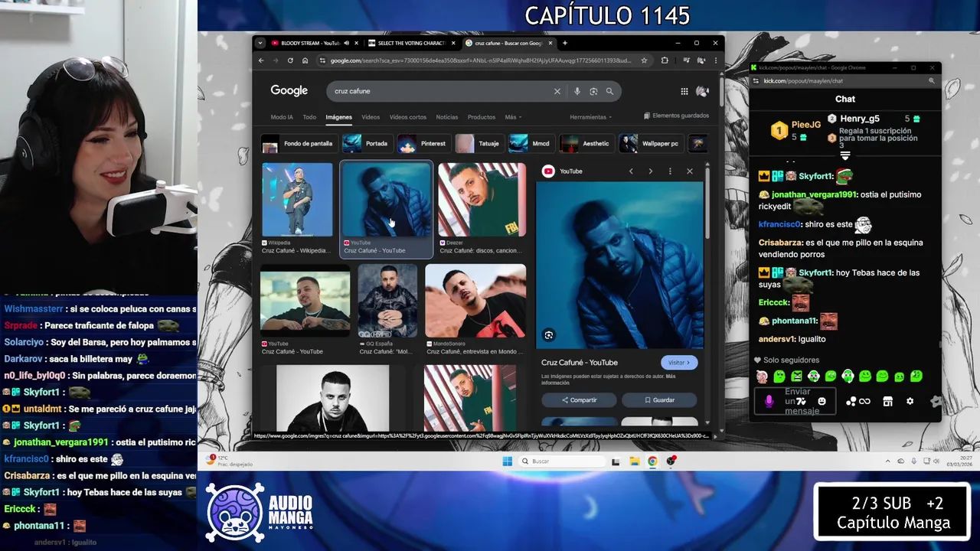This screenshot has width=980, height=551.
Task: Zoom icon in Kick chat address bar
Action: (932, 80)
